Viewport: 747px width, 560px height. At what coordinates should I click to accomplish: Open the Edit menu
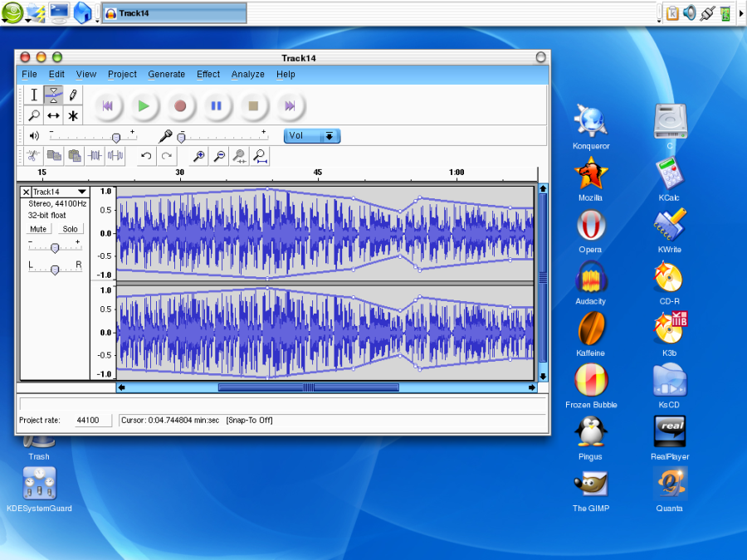(56, 75)
